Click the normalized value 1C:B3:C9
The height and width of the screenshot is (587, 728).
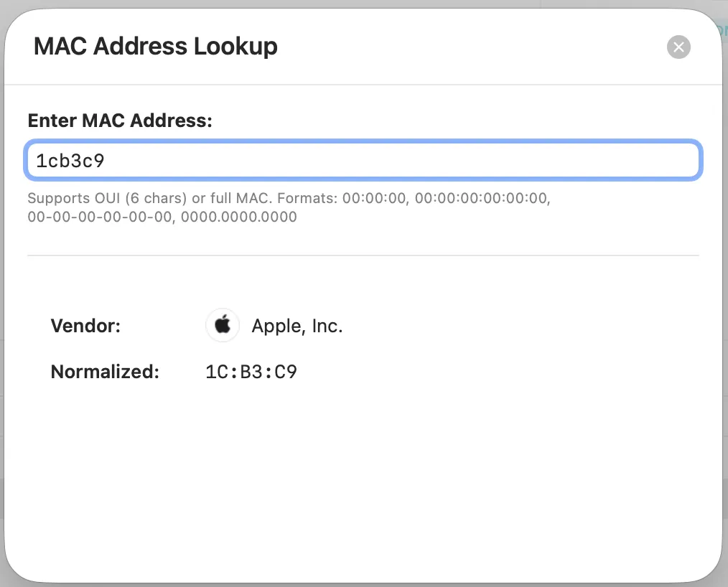[251, 372]
